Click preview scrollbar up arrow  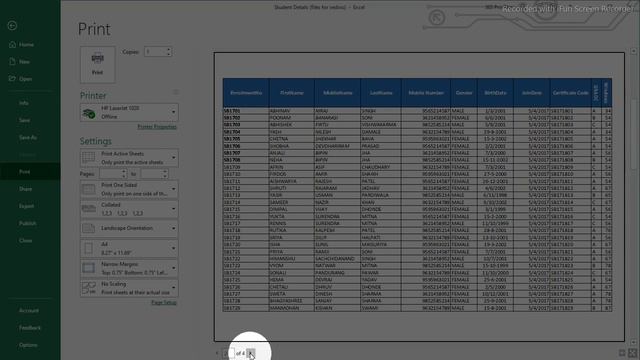[x=633, y=51]
